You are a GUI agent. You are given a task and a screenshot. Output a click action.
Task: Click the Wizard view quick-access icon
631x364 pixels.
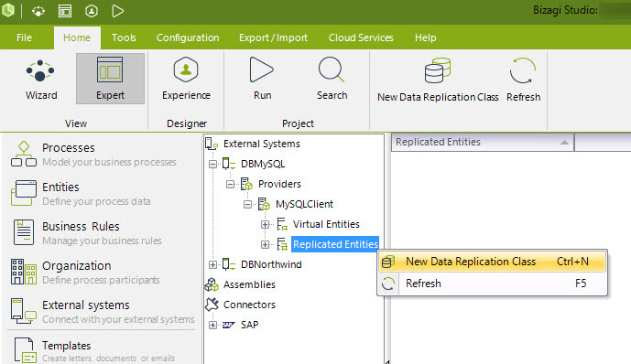coord(38,11)
